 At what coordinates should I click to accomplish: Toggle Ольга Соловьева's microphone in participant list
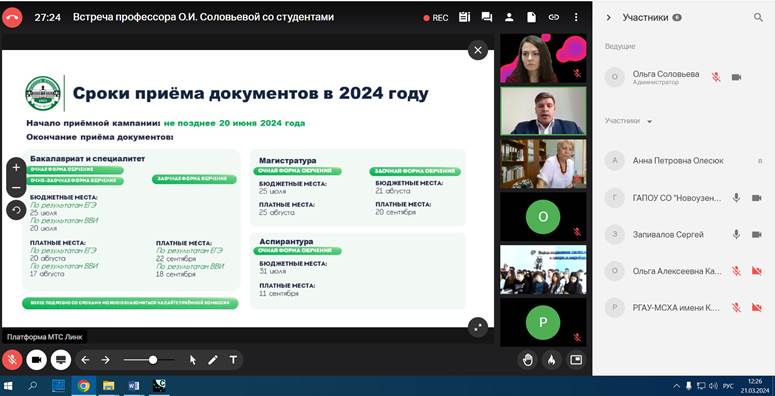click(716, 77)
